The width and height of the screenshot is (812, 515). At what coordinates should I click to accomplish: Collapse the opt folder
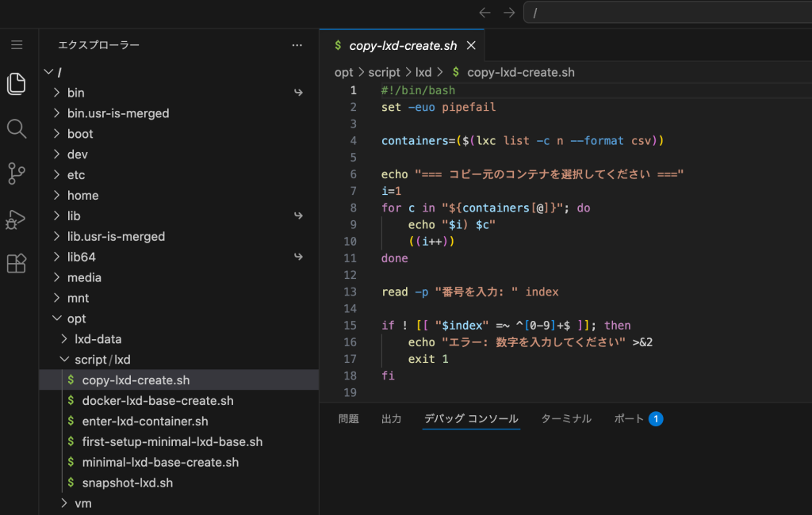76,319
